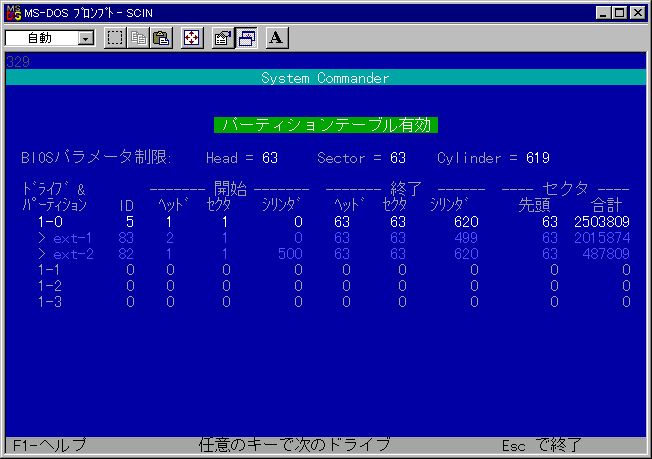652x459 pixels.
Task: Select the 1-2 partition row label
Action: click(49, 286)
